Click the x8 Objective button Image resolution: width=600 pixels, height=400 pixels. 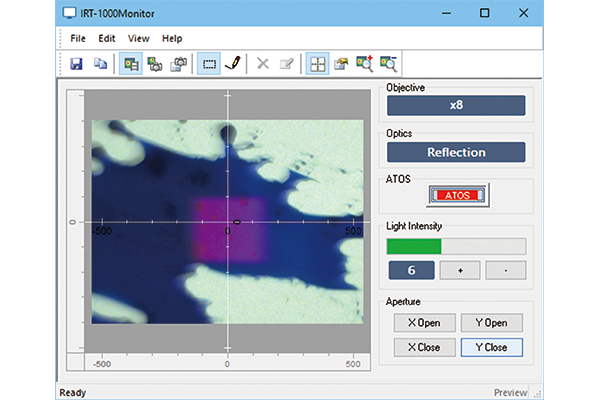[456, 105]
